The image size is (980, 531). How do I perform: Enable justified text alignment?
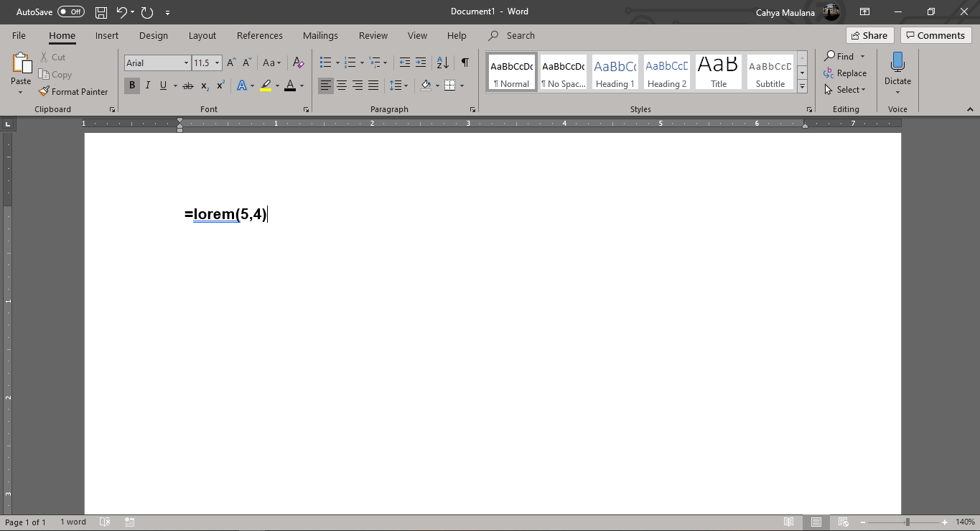coord(373,86)
